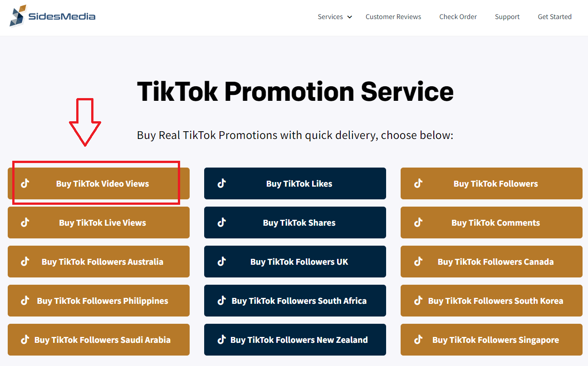Open the Support page

[x=507, y=17]
